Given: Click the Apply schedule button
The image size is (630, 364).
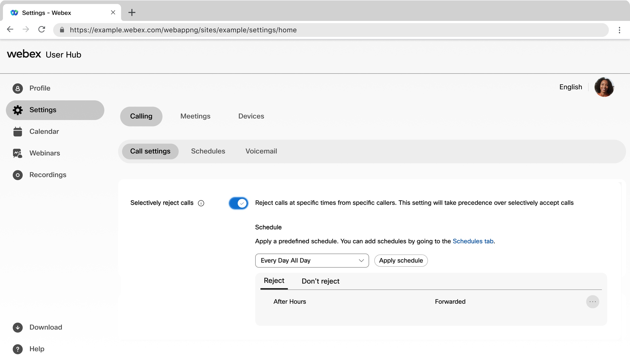Looking at the screenshot, I should point(401,260).
